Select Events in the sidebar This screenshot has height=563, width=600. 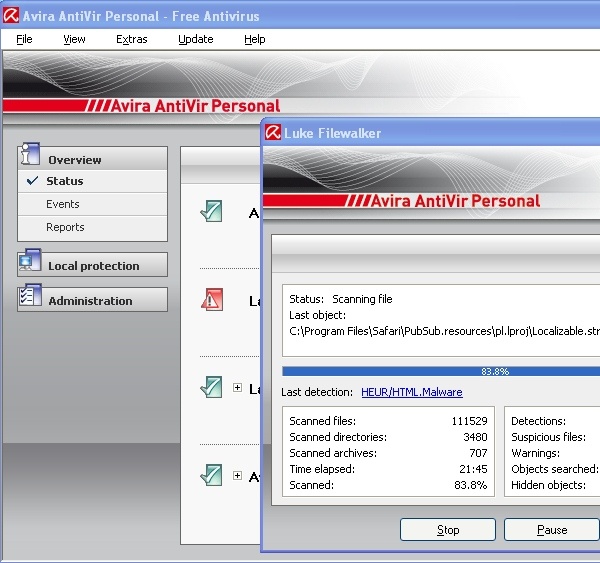92,204
